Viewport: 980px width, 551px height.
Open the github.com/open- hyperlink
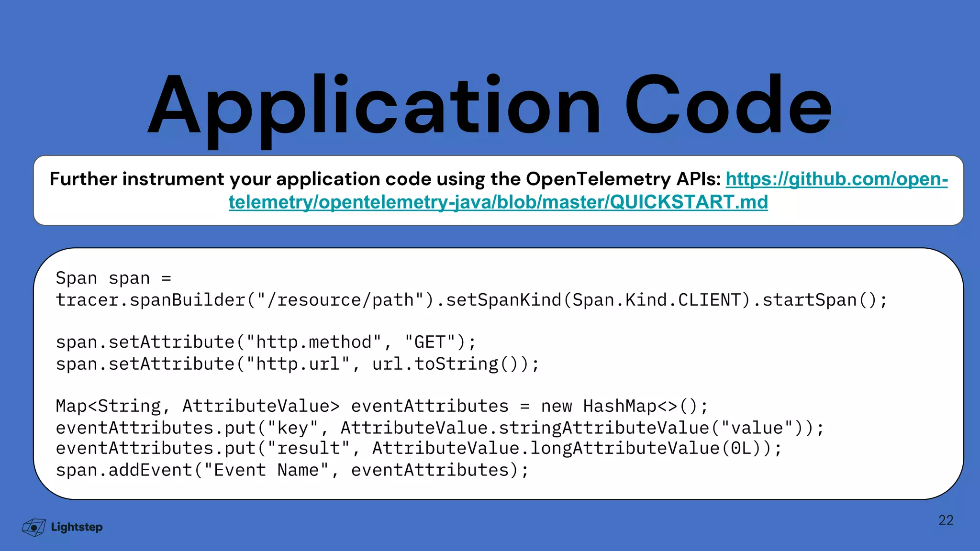tap(836, 179)
